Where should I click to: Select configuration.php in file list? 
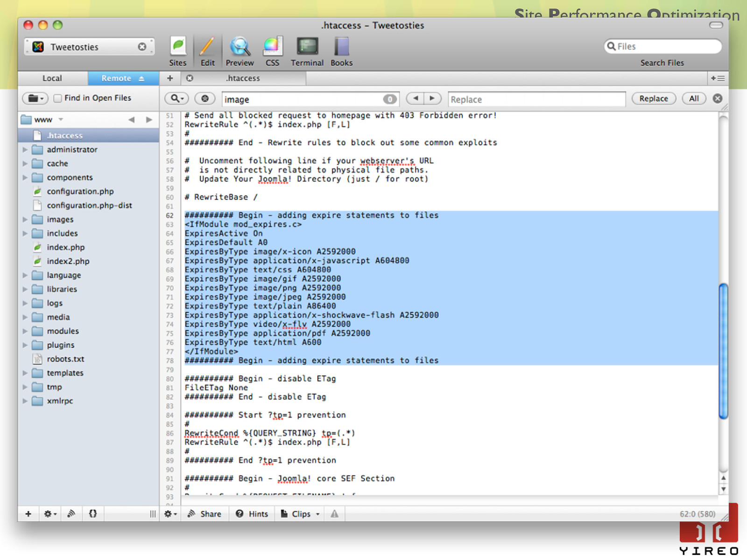click(80, 191)
